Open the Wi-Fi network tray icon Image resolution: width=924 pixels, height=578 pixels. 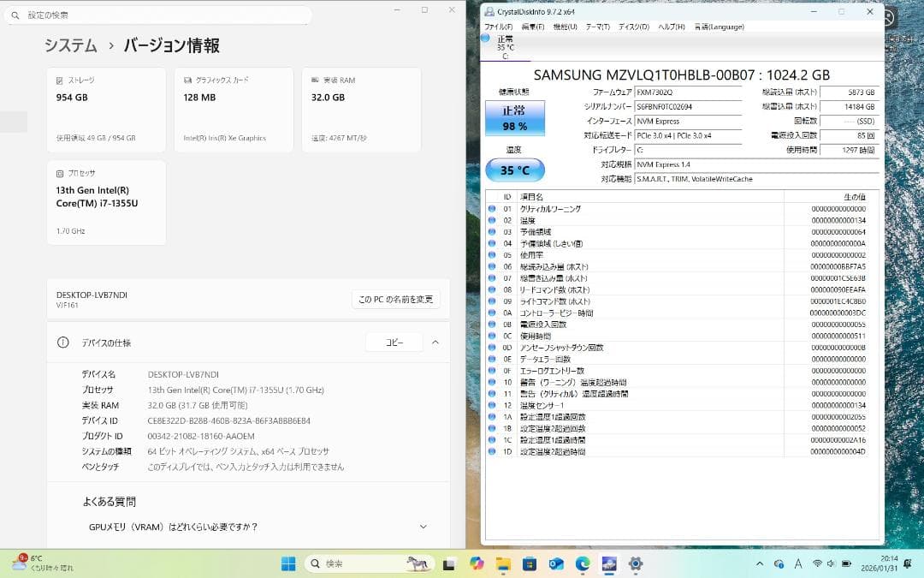click(x=817, y=563)
